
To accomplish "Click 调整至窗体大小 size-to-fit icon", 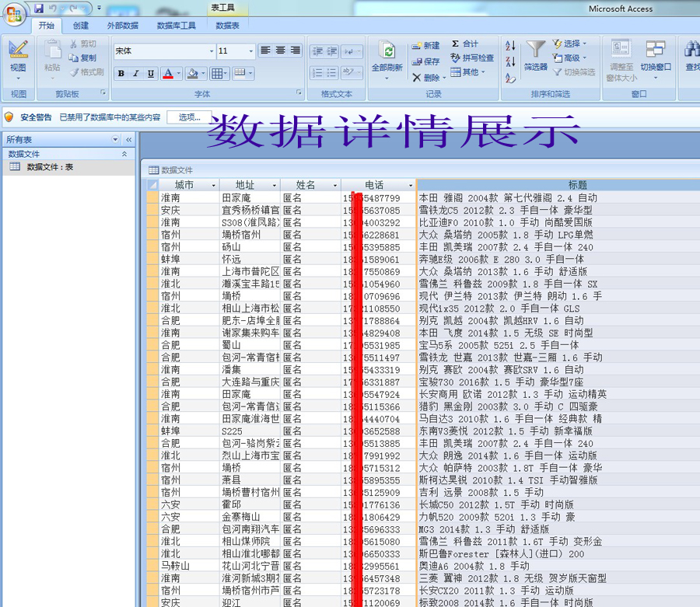I will click(621, 61).
